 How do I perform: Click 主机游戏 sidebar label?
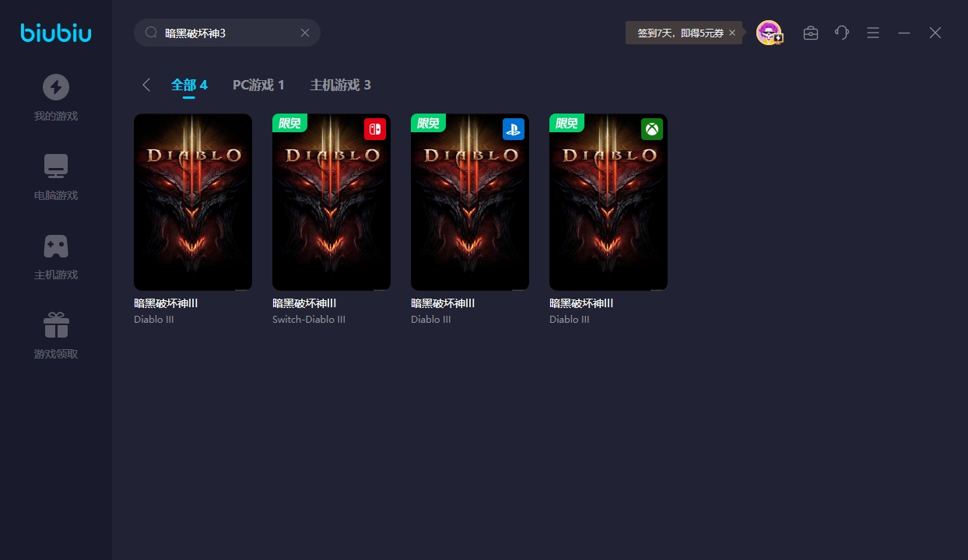point(56,275)
